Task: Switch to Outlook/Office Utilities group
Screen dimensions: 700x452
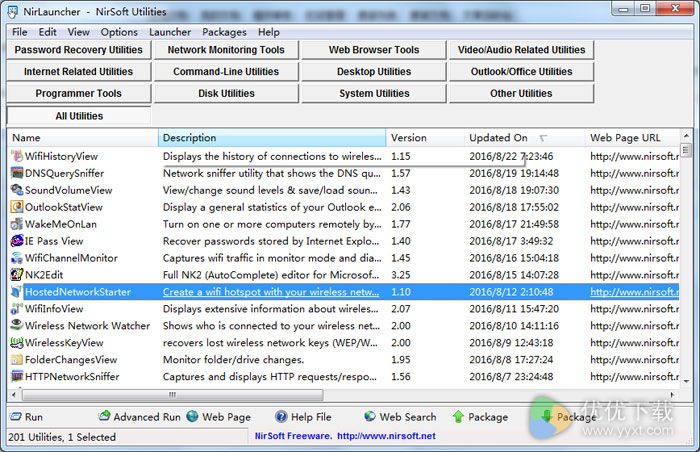Action: (521, 71)
